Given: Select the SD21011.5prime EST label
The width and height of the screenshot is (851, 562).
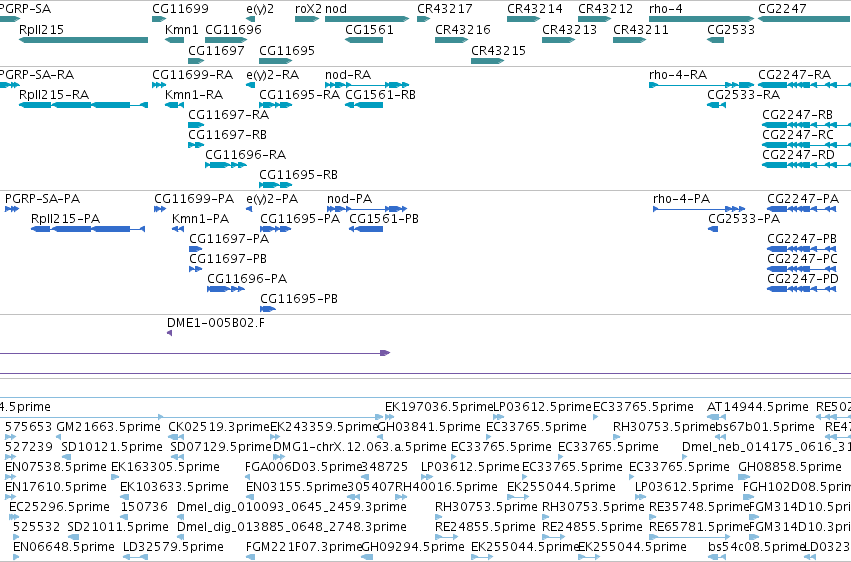Looking at the screenshot, I should tap(118, 527).
